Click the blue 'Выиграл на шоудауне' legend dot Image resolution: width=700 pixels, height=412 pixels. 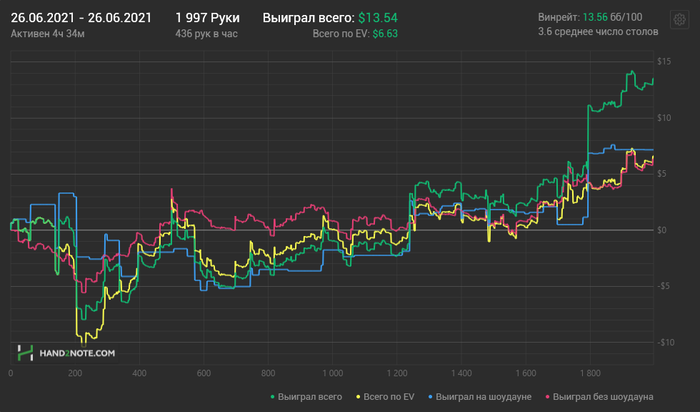[x=431, y=397]
